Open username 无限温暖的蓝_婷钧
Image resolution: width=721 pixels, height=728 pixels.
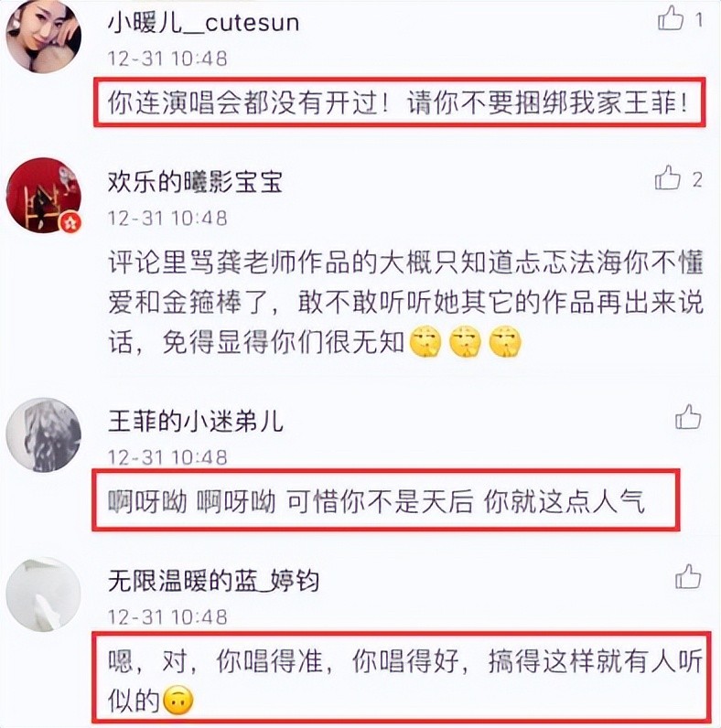(213, 581)
